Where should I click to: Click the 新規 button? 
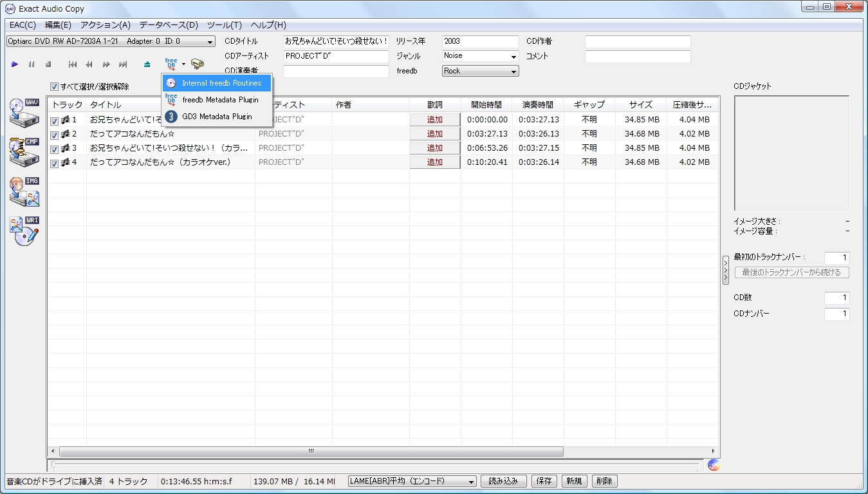(x=575, y=481)
